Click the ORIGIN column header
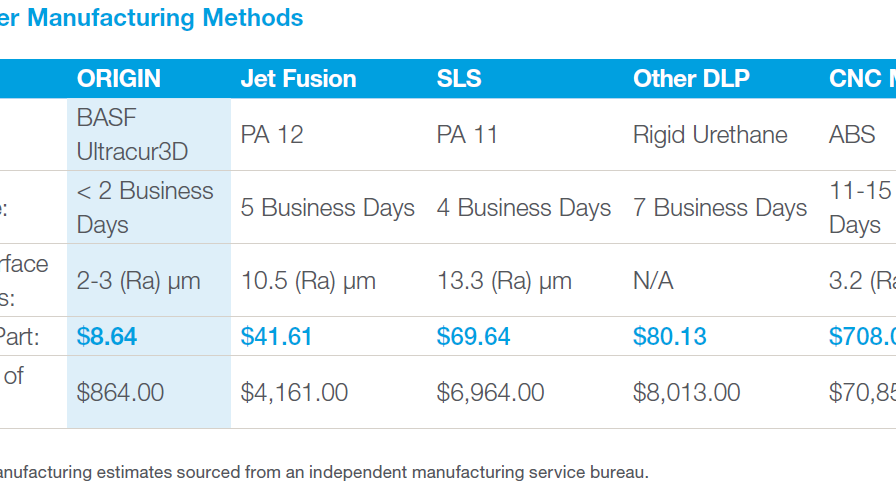896x490 pixels. tap(118, 79)
